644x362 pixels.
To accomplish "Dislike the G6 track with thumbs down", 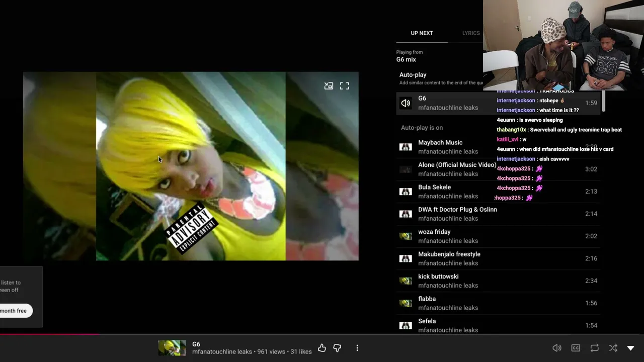I will 337,348.
